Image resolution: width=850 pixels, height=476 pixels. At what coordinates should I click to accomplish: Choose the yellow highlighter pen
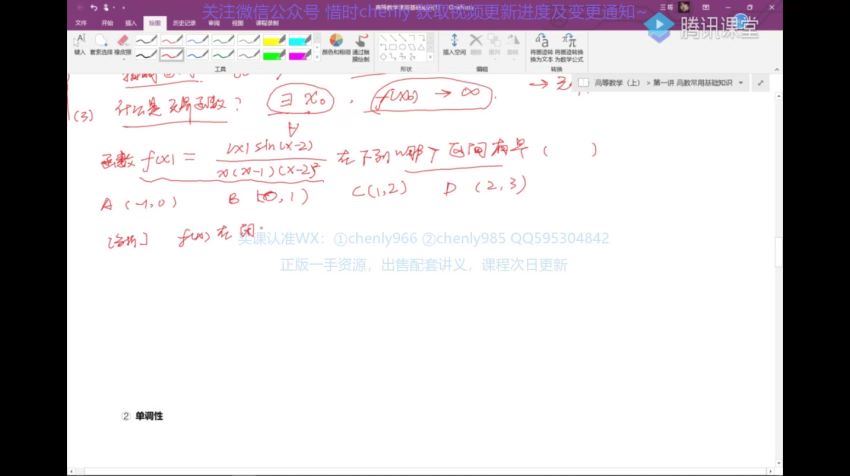[x=274, y=40]
